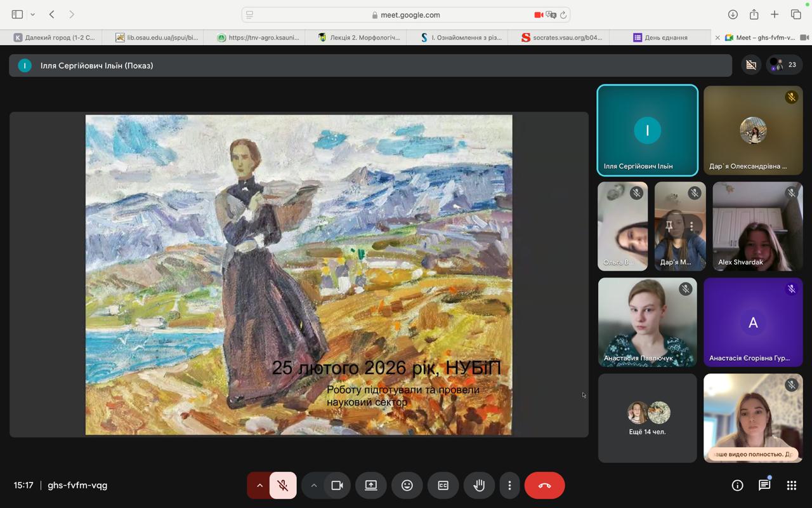812x508 pixels.
Task: Toggle the Safari sidebar
Action: click(x=17, y=14)
